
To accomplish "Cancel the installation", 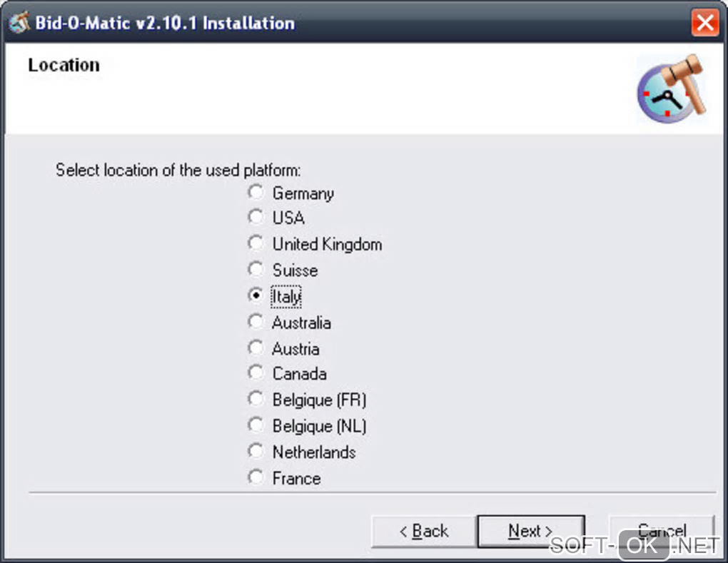I will coord(662,531).
